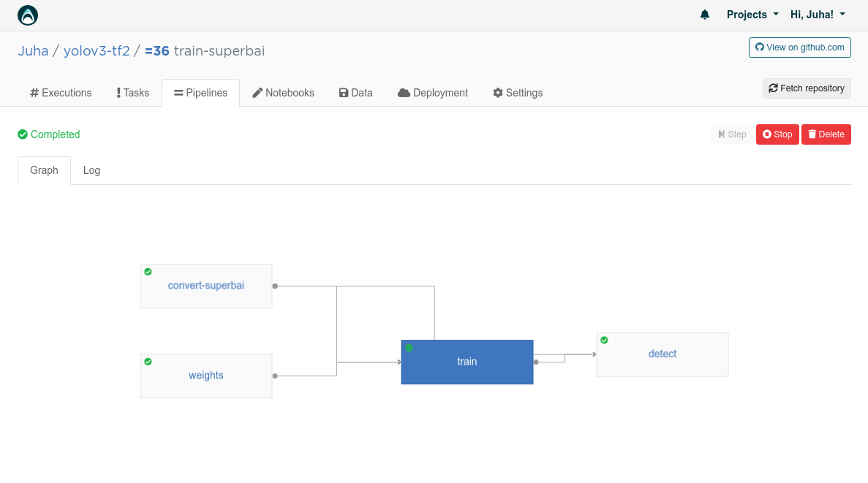Click the green Completed status icon
Viewport: 868px width, 483px height.
tap(23, 134)
